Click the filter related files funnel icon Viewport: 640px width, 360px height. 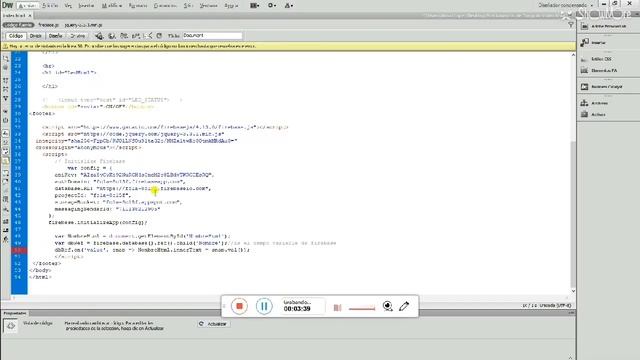click(x=571, y=25)
